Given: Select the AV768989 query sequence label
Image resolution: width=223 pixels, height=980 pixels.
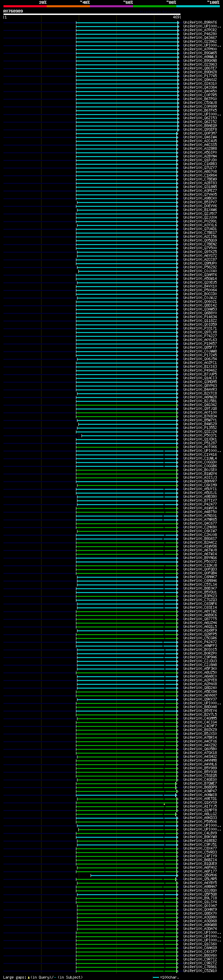Looking at the screenshot, I should 13,11.
